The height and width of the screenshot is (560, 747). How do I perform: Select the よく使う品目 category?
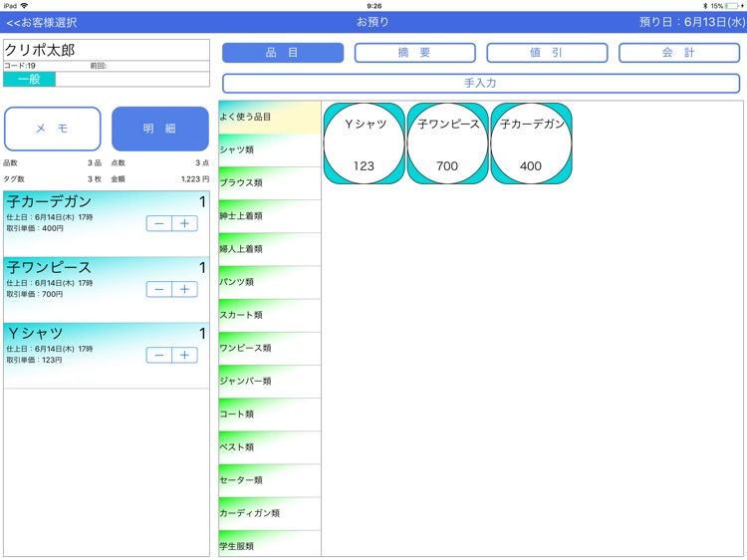tap(270, 118)
